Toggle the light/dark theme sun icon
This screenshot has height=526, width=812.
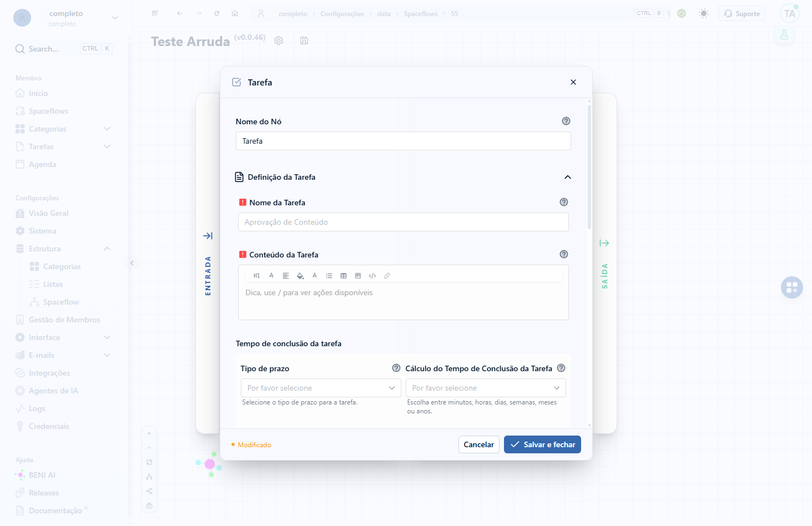pyautogui.click(x=704, y=13)
